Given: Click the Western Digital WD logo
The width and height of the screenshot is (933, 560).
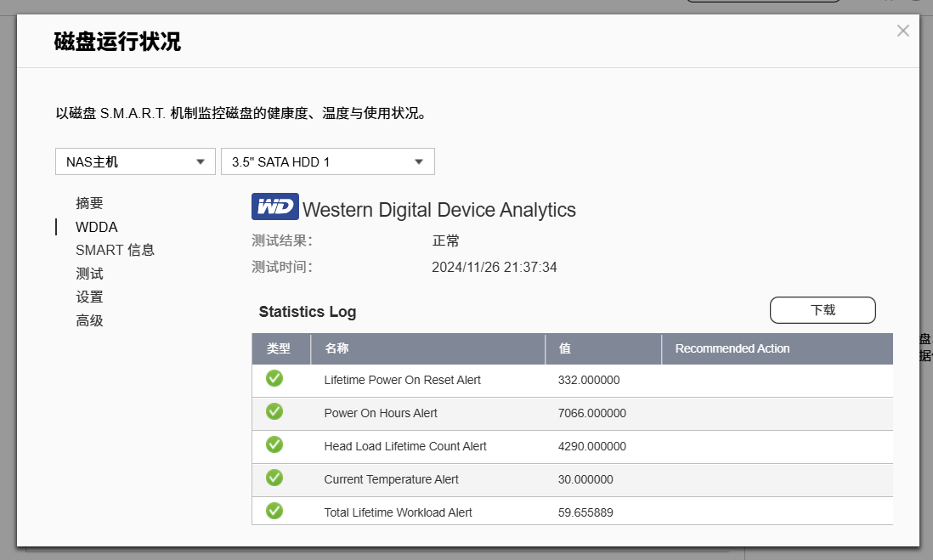Looking at the screenshot, I should 274,206.
